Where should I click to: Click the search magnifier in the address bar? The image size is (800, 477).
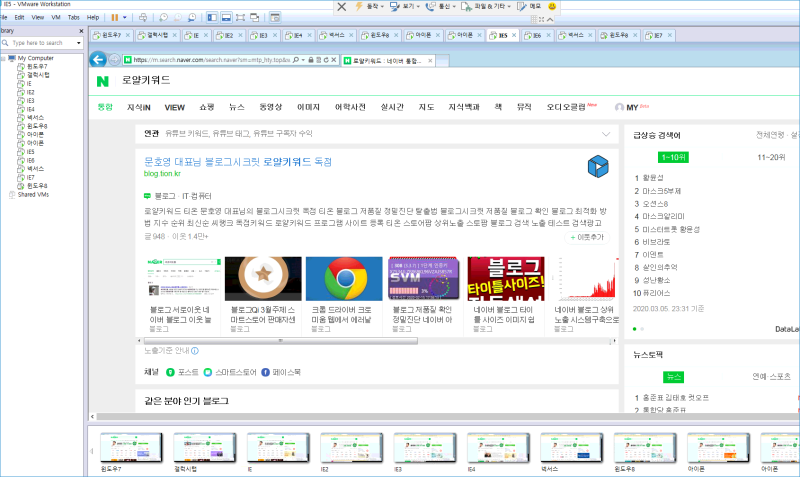[x=296, y=60]
